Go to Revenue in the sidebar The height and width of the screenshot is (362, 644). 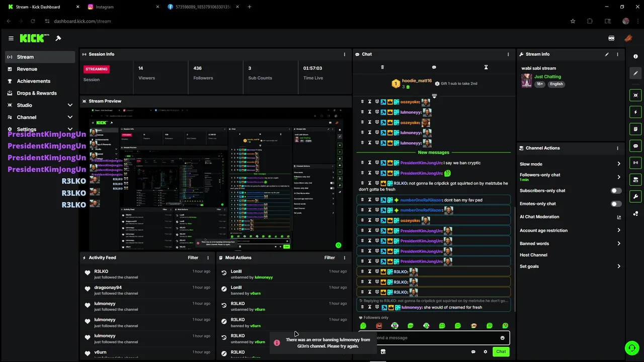coord(41,69)
